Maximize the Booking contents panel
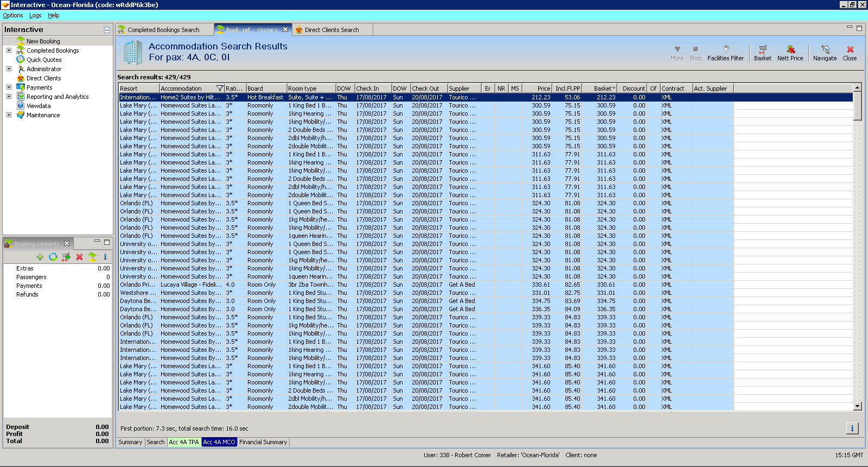 point(107,242)
